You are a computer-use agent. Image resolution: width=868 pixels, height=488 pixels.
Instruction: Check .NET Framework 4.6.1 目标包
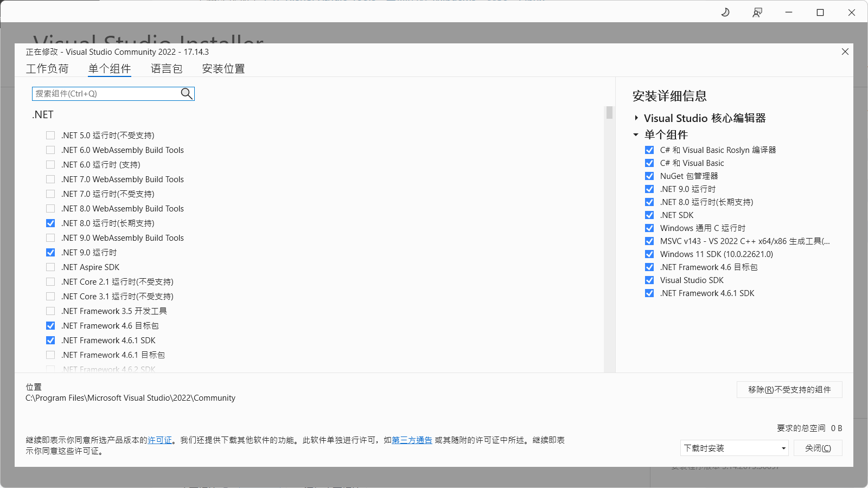click(x=50, y=355)
